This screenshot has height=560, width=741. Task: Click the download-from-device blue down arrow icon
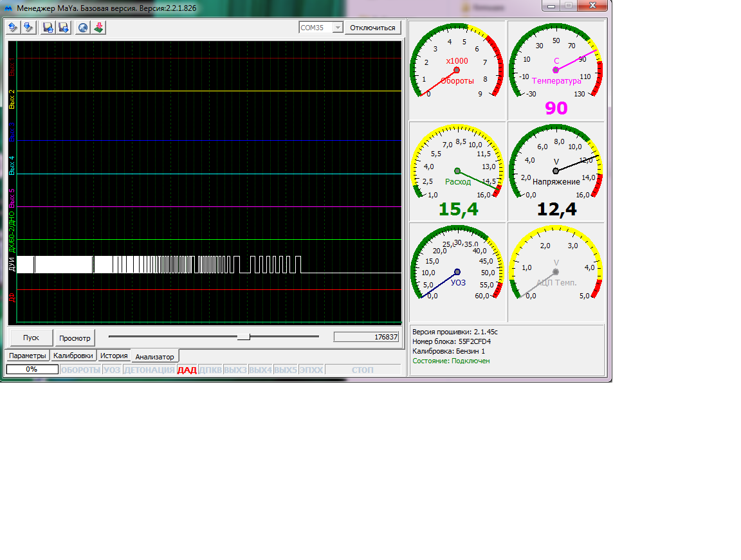(x=28, y=28)
